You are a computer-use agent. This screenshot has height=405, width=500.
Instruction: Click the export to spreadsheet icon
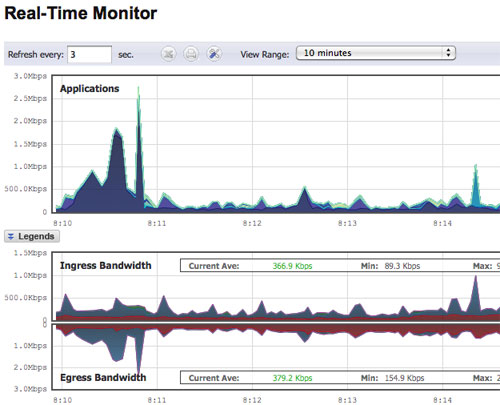click(169, 54)
